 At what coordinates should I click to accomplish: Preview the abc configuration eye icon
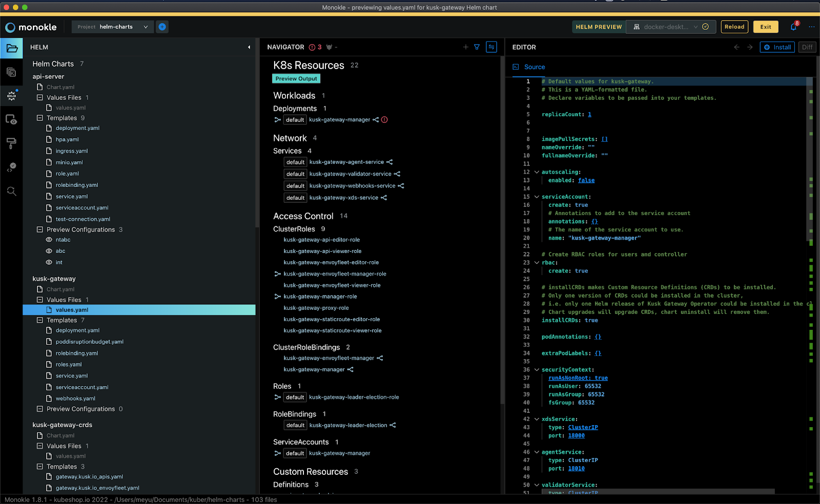[x=49, y=251]
